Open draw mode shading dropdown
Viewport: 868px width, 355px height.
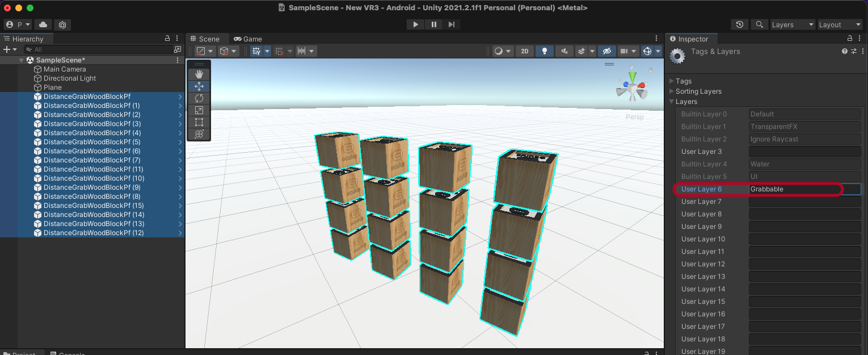click(503, 51)
